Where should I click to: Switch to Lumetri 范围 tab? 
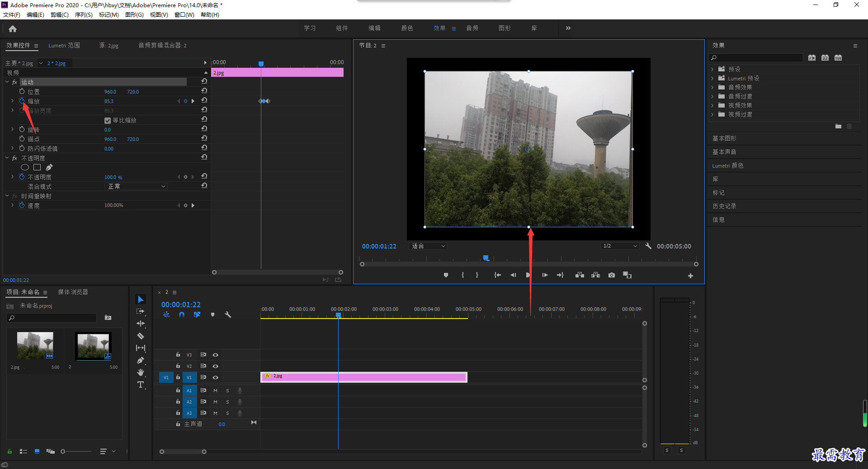coord(64,46)
